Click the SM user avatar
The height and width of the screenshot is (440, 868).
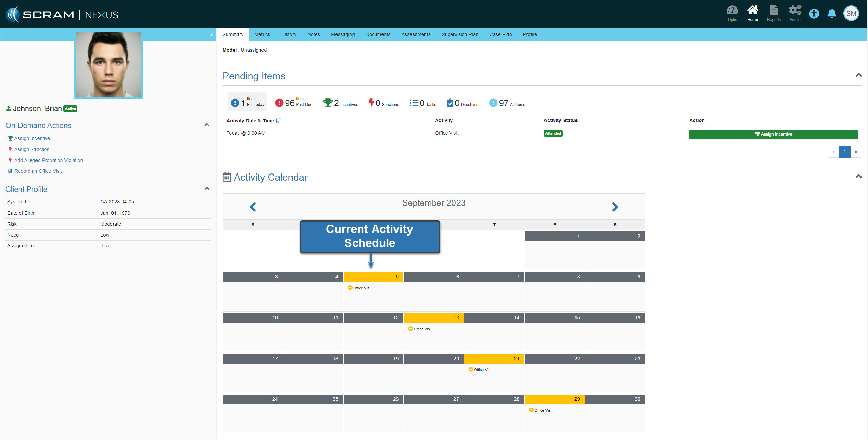click(851, 14)
